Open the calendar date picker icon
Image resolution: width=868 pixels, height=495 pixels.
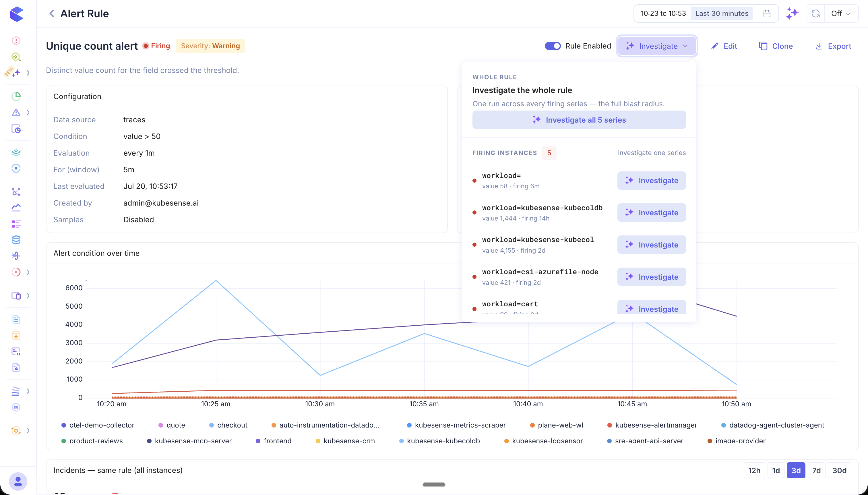click(x=767, y=13)
